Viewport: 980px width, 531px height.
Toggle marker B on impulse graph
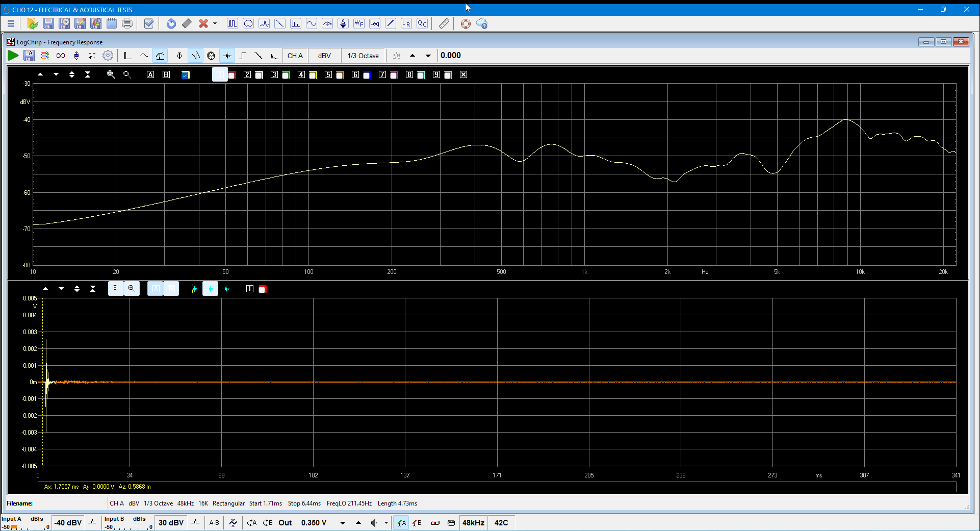(171, 289)
